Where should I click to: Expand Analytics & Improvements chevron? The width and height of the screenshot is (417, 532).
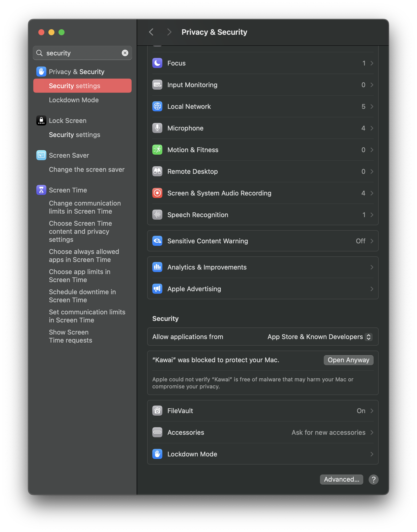pyautogui.click(x=372, y=267)
